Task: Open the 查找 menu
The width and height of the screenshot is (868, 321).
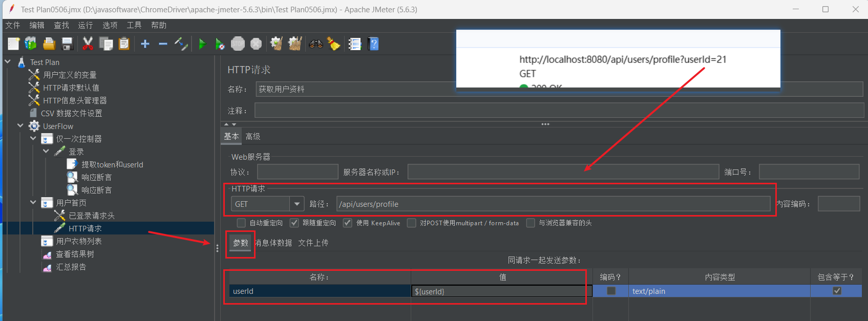Action: [x=61, y=25]
